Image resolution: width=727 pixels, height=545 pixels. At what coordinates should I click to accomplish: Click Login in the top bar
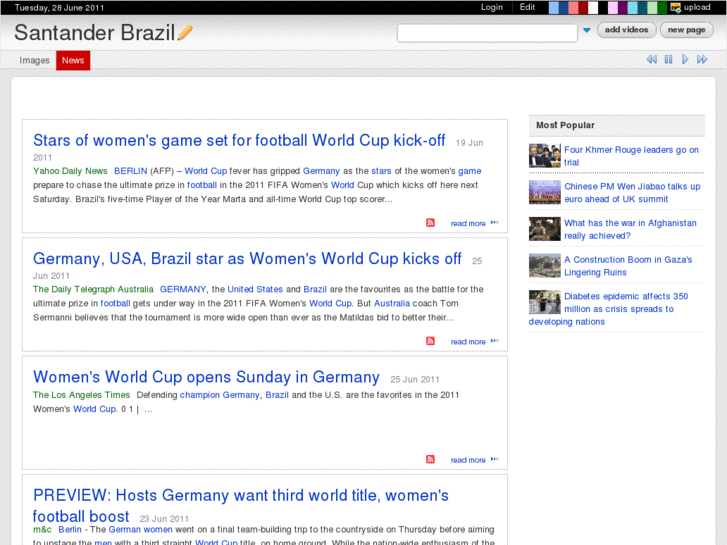coord(491,7)
